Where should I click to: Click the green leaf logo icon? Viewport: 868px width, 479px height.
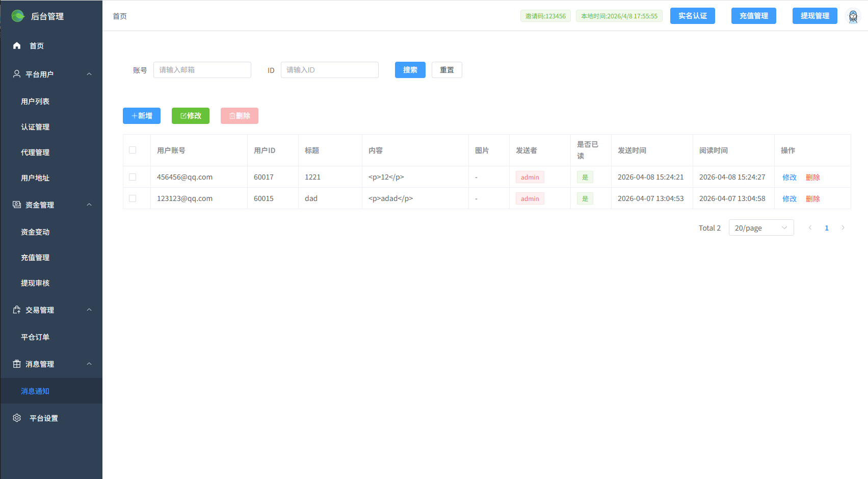(x=18, y=16)
